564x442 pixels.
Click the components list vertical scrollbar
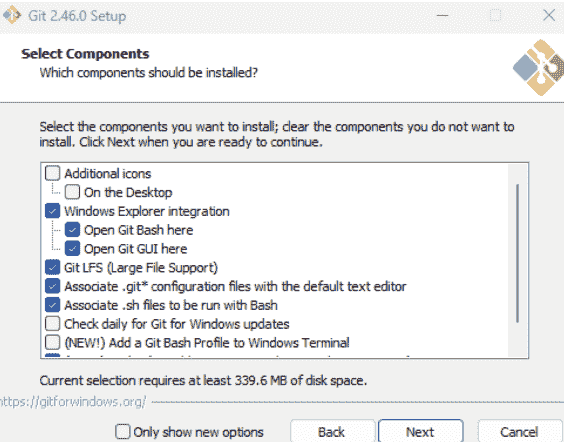click(x=518, y=254)
